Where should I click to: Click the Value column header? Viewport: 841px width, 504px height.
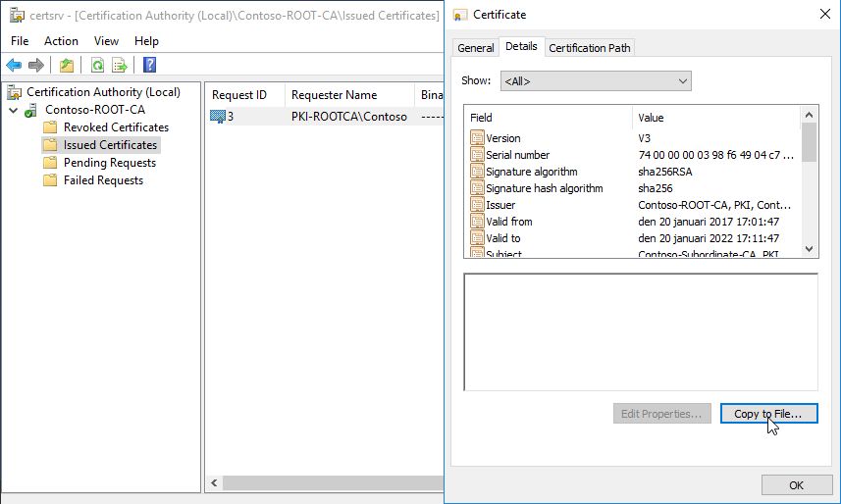[x=716, y=118]
